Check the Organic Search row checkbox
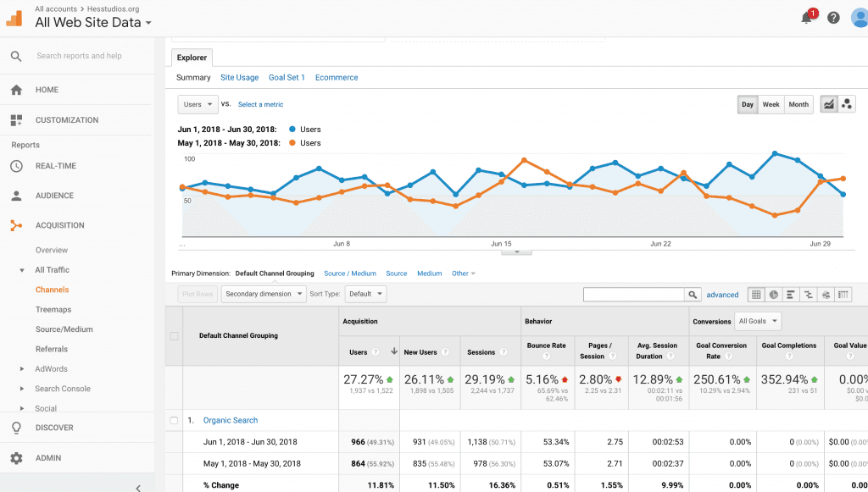Viewport: 868px width, 492px height. tap(174, 420)
